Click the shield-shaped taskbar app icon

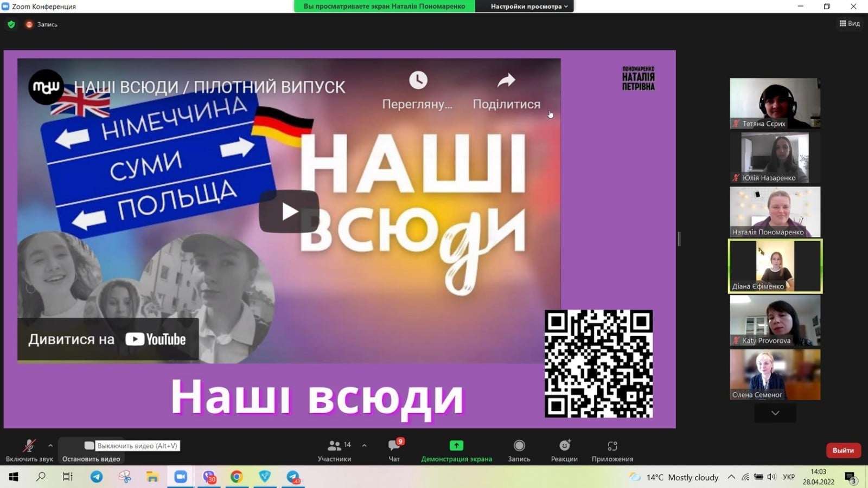pyautogui.click(x=265, y=477)
